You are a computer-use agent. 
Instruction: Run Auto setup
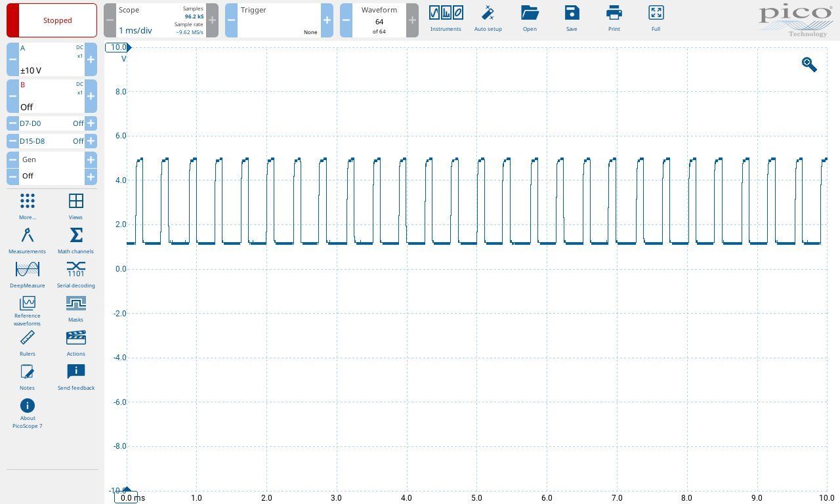click(x=488, y=18)
